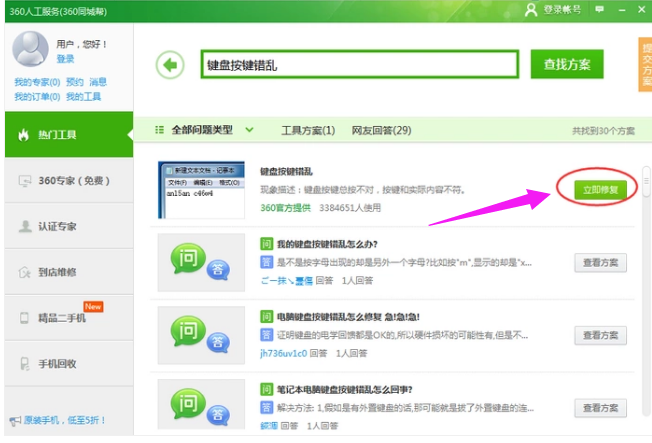The height and width of the screenshot is (443, 652).
Task: Click the green back arrow icon
Action: (170, 65)
